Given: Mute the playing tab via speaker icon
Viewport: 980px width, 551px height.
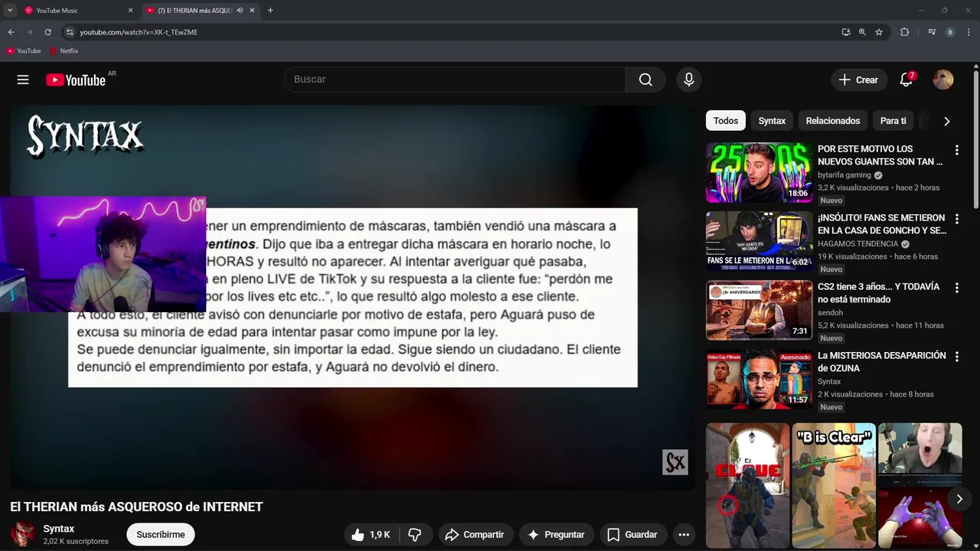Looking at the screenshot, I should (240, 11).
